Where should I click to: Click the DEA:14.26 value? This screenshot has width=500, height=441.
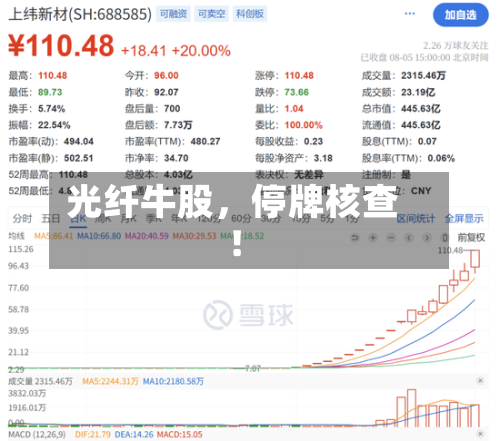point(134,434)
